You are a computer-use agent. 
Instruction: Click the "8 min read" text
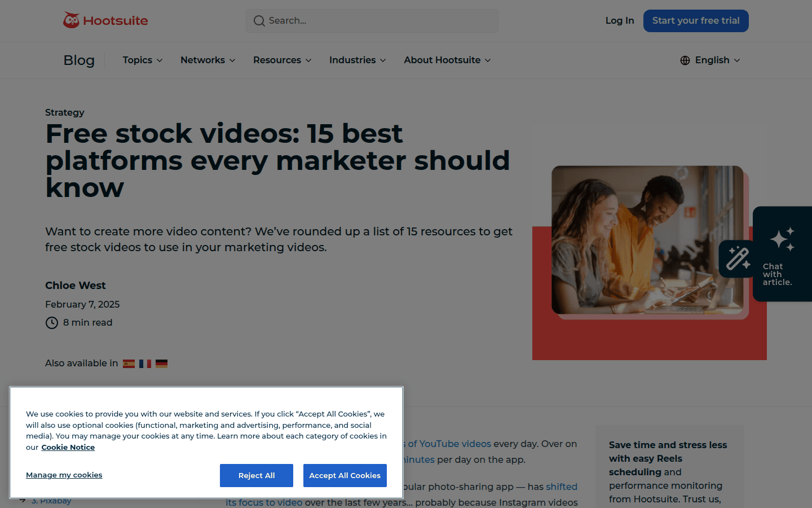(88, 323)
